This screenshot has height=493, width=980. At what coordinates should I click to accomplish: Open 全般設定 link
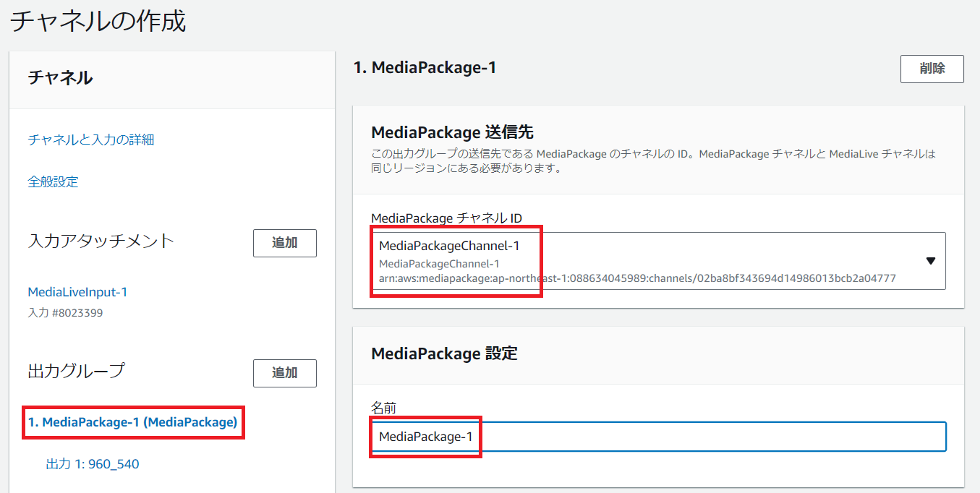53,181
